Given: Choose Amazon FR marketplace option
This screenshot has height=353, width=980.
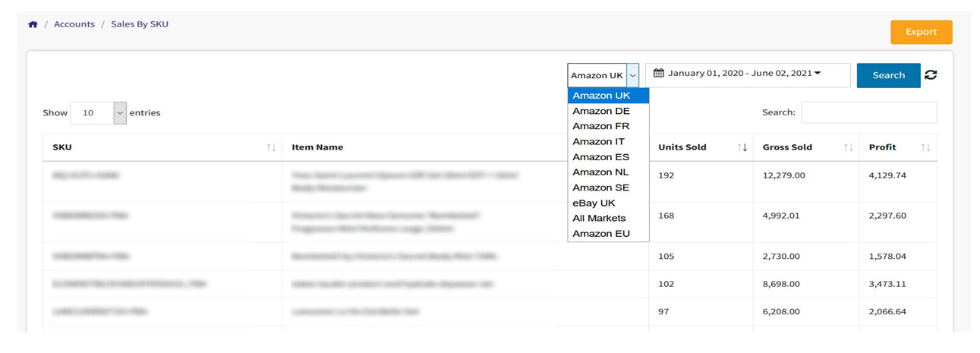Looking at the screenshot, I should click(x=608, y=126).
